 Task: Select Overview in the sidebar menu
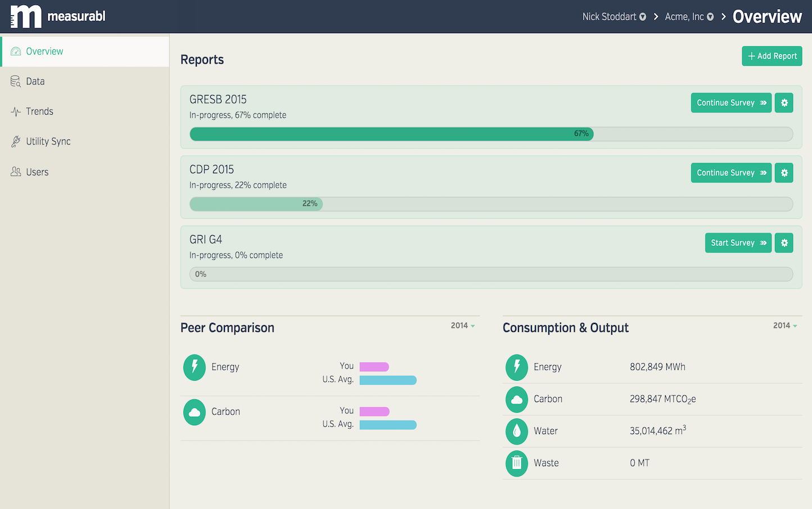pyautogui.click(x=85, y=51)
